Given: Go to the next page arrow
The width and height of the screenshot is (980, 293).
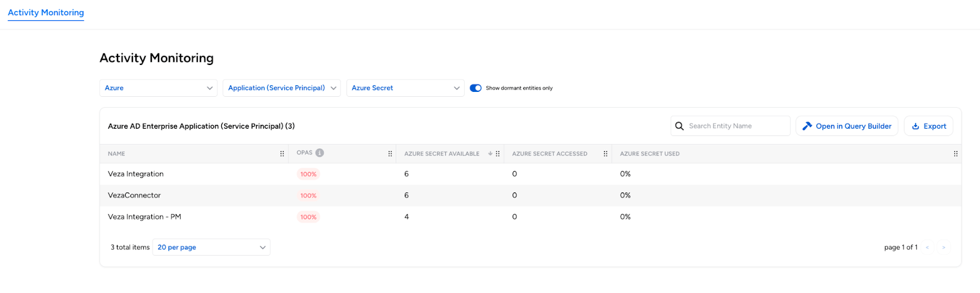Looking at the screenshot, I should (x=943, y=248).
